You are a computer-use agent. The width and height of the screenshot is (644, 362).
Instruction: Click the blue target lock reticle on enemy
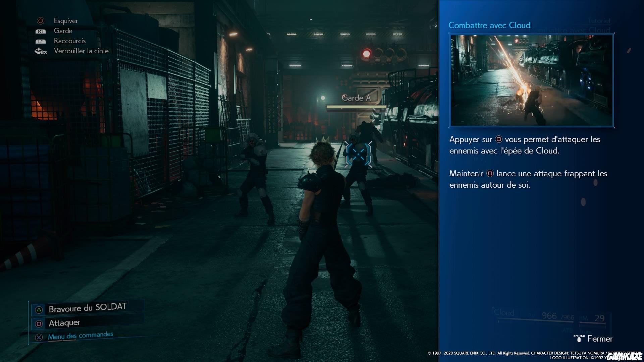click(359, 154)
